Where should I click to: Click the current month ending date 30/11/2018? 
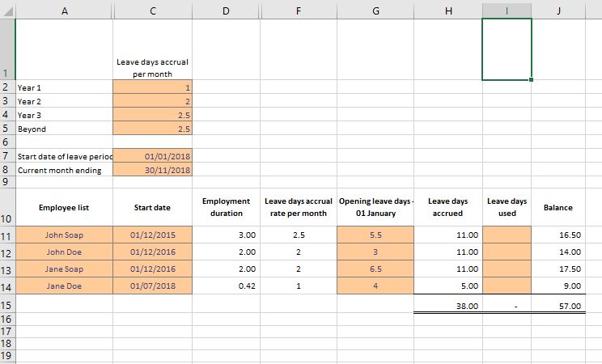pyautogui.click(x=152, y=170)
